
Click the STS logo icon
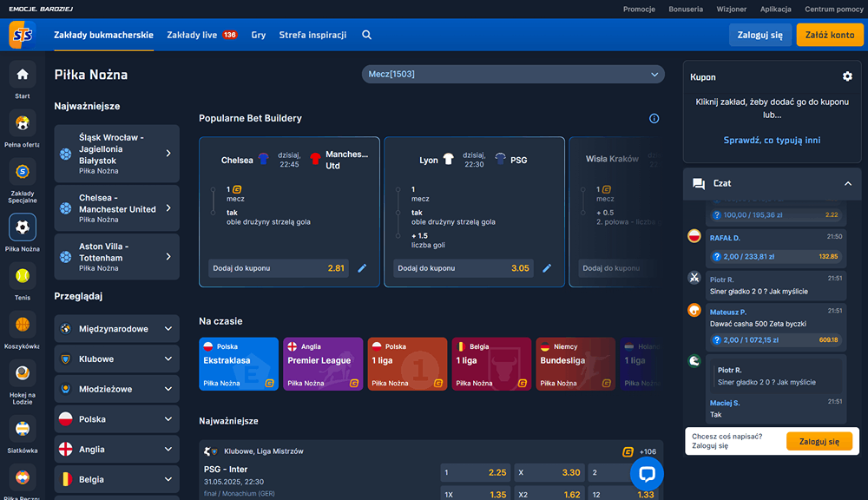coord(23,35)
